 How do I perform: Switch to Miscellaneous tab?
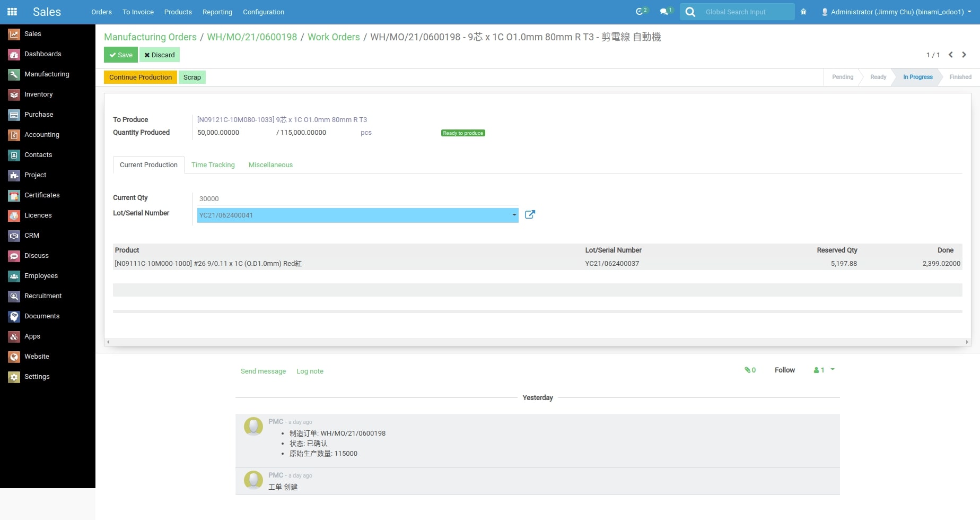coord(270,165)
